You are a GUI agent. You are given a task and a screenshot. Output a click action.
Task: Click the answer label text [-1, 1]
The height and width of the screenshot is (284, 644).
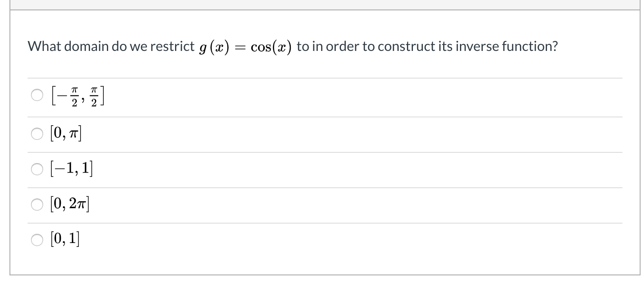(72, 168)
